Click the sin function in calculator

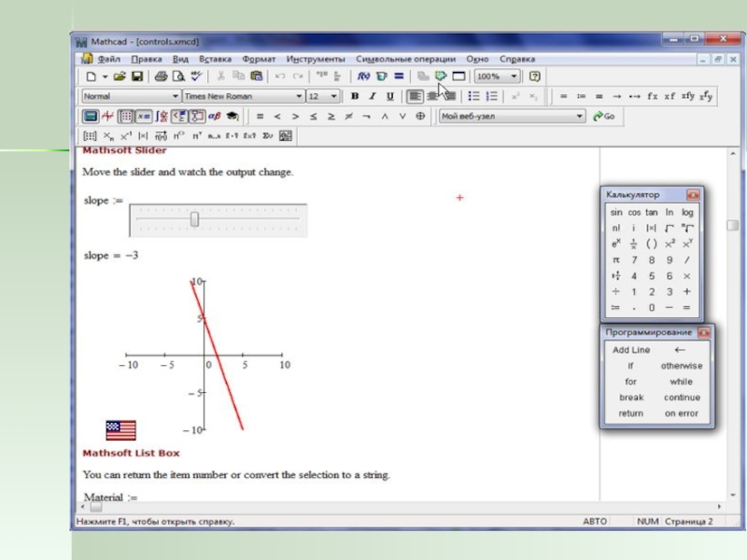[x=616, y=213]
